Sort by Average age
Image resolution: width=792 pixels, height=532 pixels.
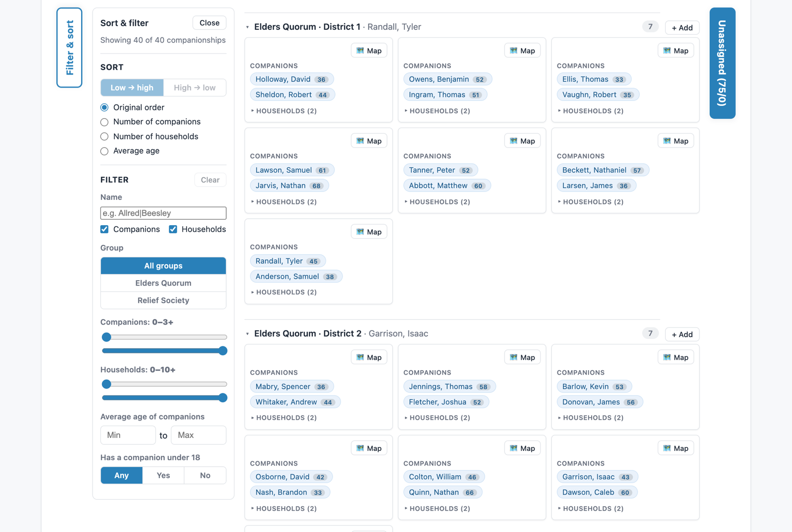click(x=104, y=151)
